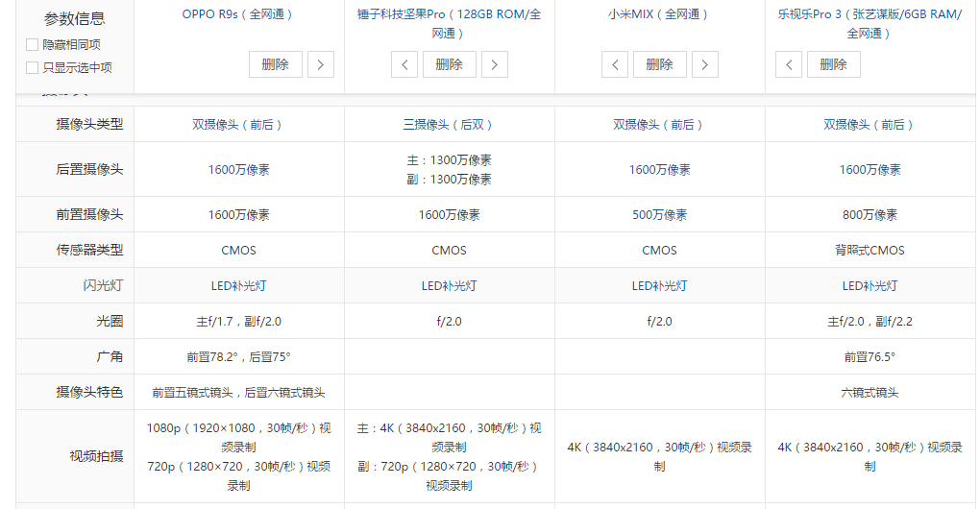Open 乐视乐Pro 3 双摄像头（前后）link

(870, 125)
